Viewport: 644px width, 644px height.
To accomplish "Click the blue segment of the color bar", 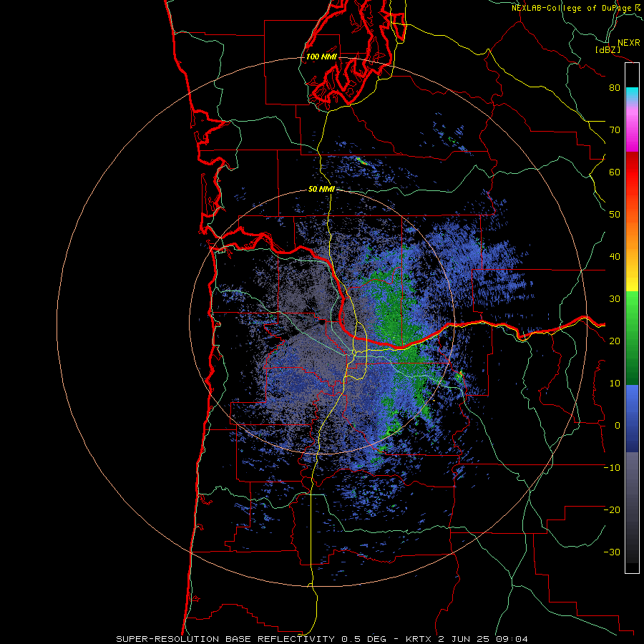I will pos(632,419).
